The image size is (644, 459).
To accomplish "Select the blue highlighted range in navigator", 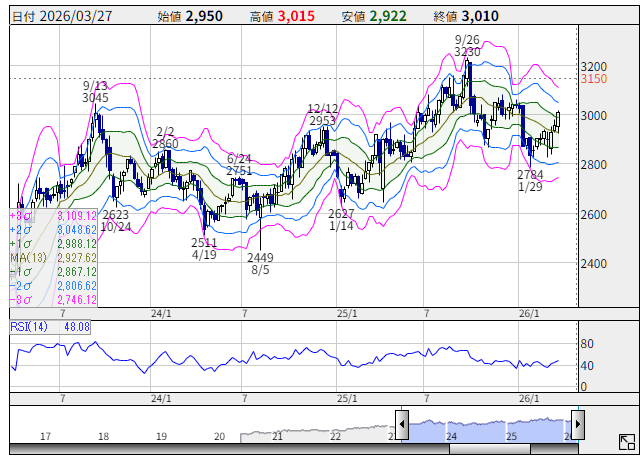I will click(488, 428).
